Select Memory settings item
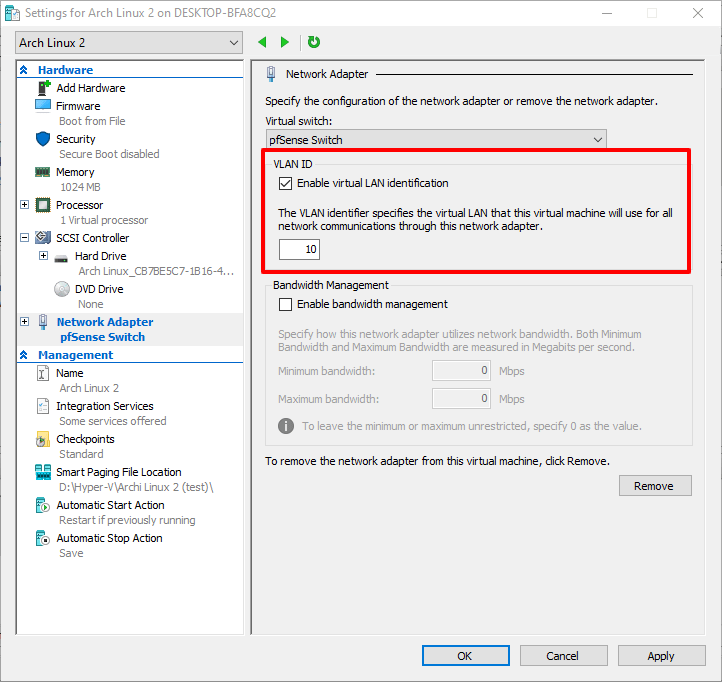This screenshot has height=682, width=722. (75, 172)
